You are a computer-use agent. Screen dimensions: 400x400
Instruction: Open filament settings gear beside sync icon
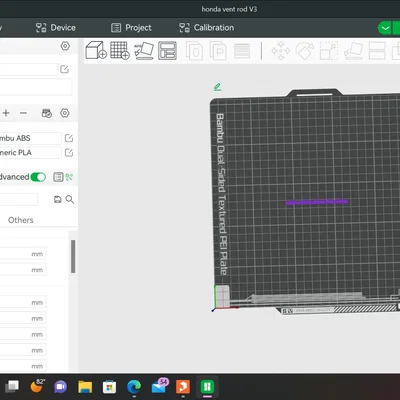click(x=65, y=113)
